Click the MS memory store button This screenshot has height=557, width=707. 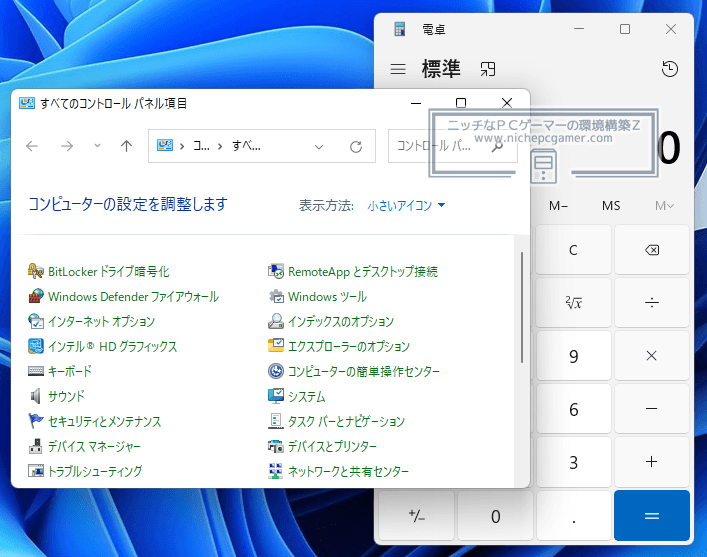pyautogui.click(x=611, y=206)
